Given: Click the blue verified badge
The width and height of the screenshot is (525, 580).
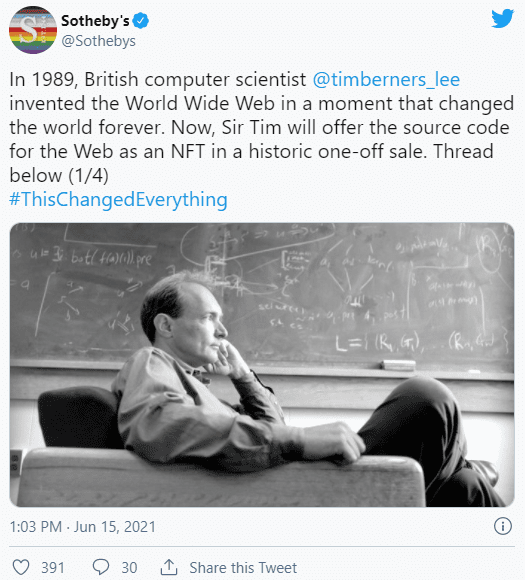Looking at the screenshot, I should 141,21.
